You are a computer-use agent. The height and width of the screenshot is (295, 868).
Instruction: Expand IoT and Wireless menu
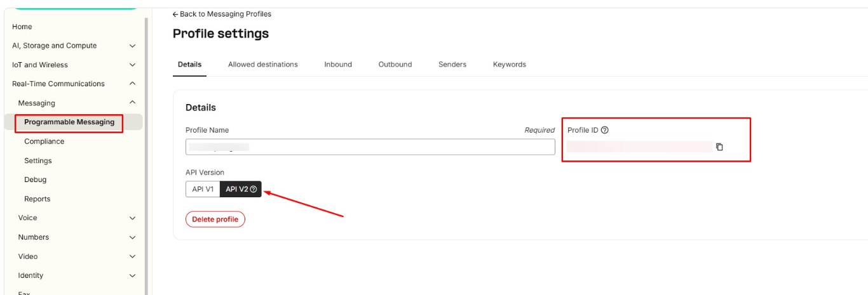[x=132, y=65]
